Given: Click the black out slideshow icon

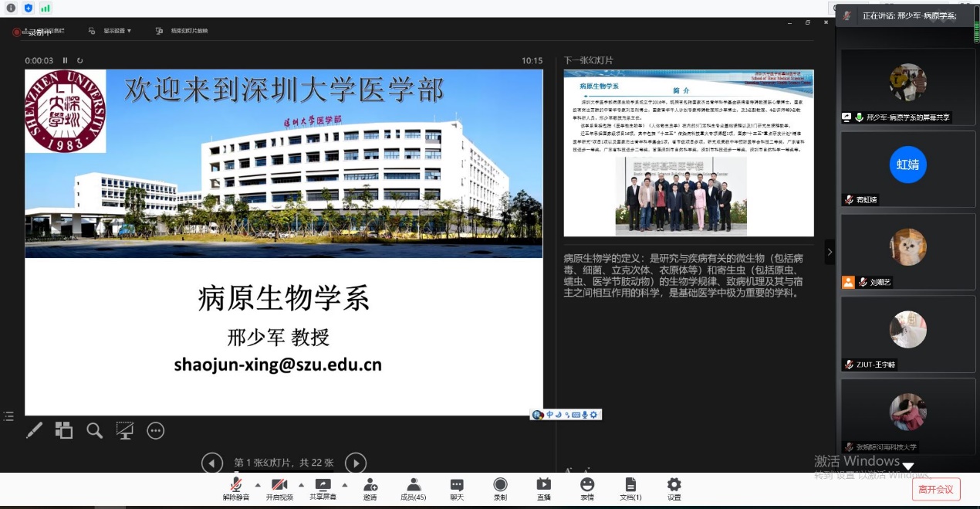Looking at the screenshot, I should 125,430.
